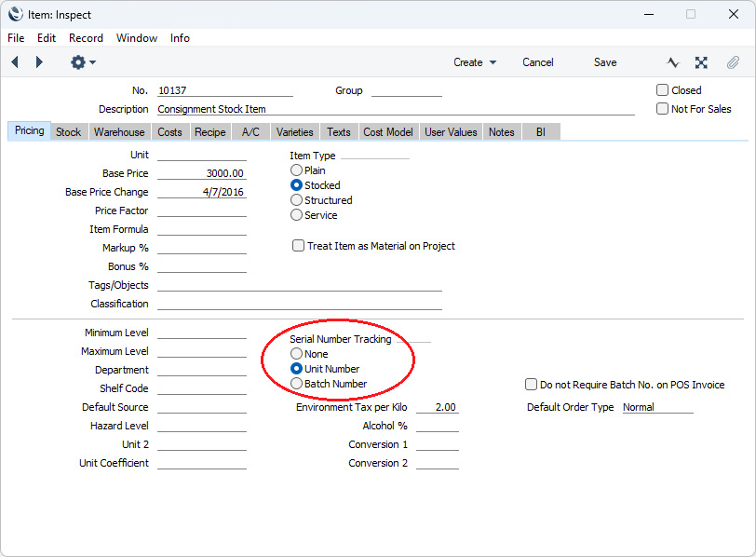Click the Environment Tax per Kilo field
The height and width of the screenshot is (557, 756).
pos(438,407)
